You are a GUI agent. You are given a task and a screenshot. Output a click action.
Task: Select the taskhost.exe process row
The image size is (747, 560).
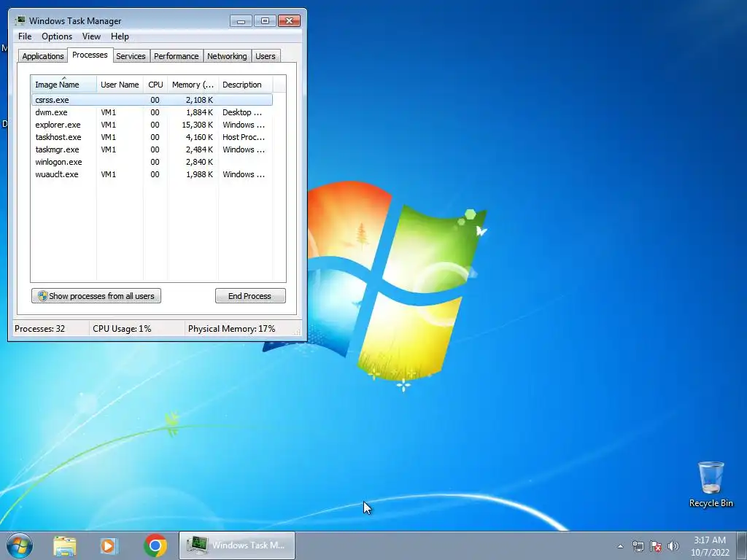point(152,137)
